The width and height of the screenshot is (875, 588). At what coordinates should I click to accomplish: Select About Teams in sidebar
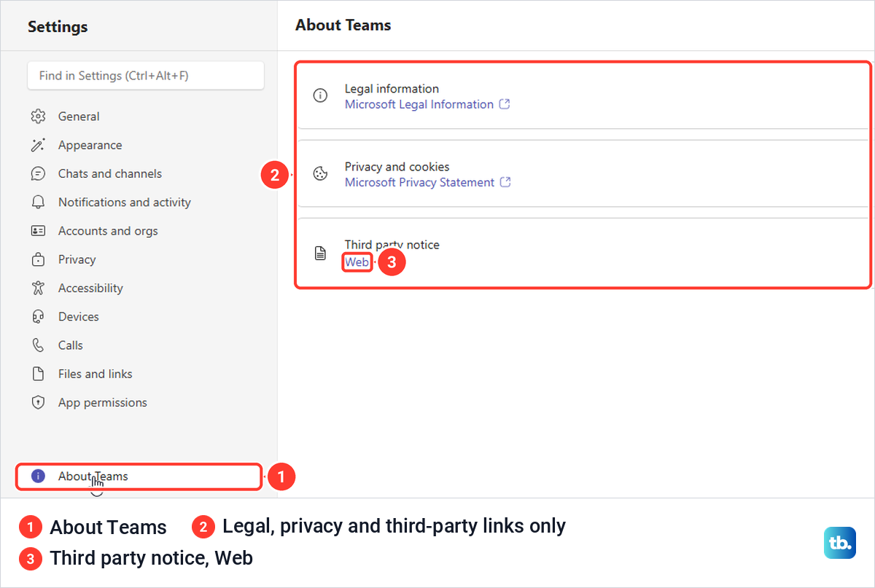coord(139,476)
